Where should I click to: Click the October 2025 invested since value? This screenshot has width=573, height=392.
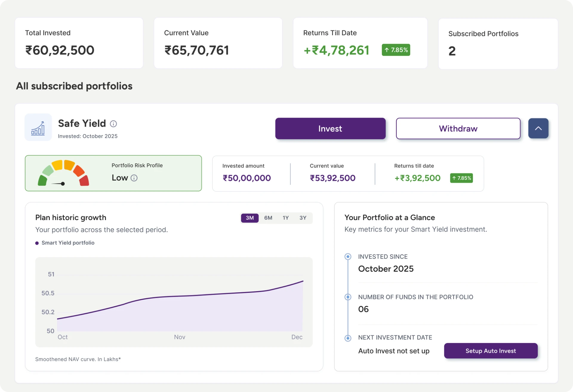(386, 269)
